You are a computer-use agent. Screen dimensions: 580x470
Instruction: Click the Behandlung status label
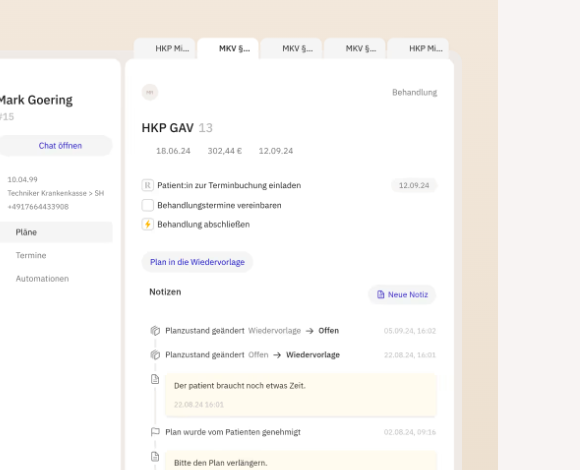pyautogui.click(x=414, y=92)
